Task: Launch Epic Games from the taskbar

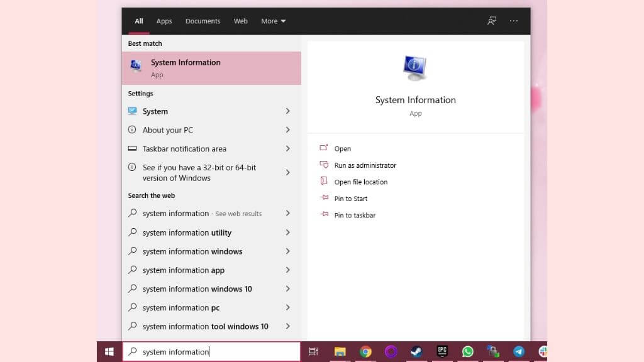Action: click(x=442, y=352)
